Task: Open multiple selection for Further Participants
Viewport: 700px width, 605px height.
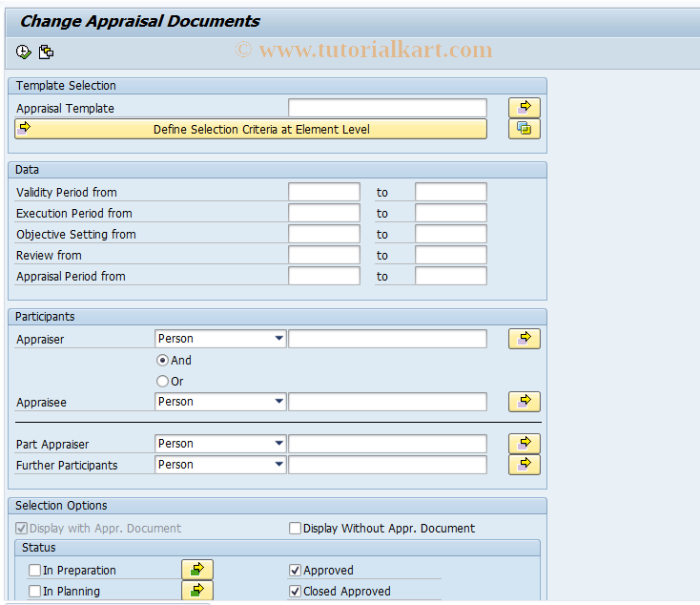Action: [x=525, y=465]
